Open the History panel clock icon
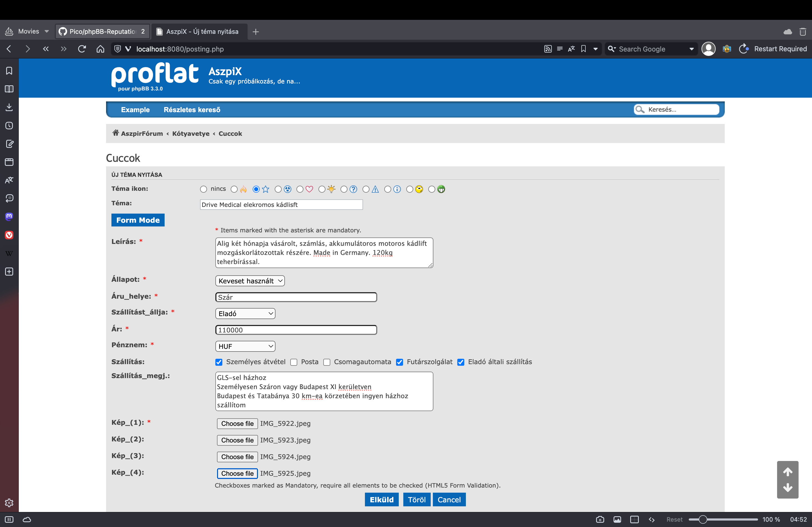The width and height of the screenshot is (812, 527). [9, 125]
